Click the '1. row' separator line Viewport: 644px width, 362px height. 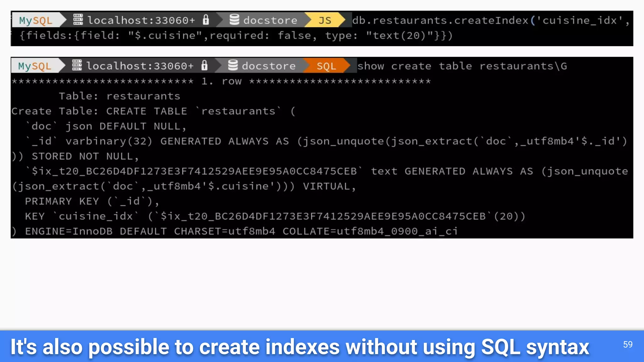221,81
